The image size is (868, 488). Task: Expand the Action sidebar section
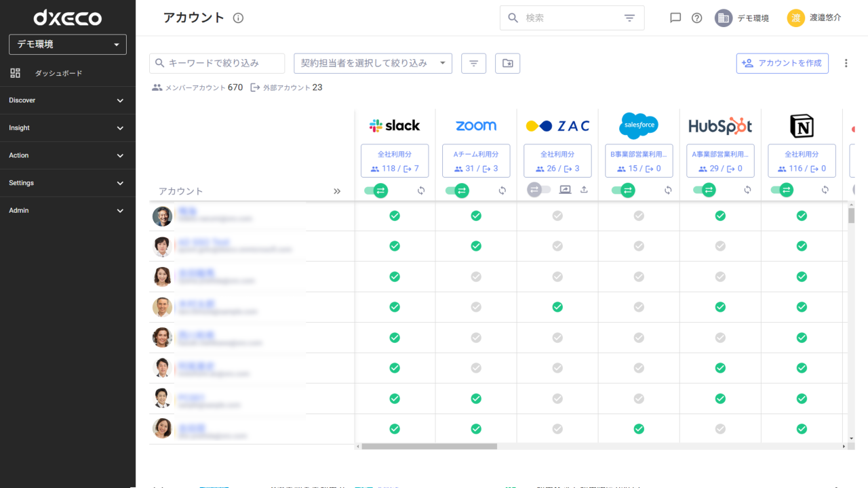coord(68,155)
